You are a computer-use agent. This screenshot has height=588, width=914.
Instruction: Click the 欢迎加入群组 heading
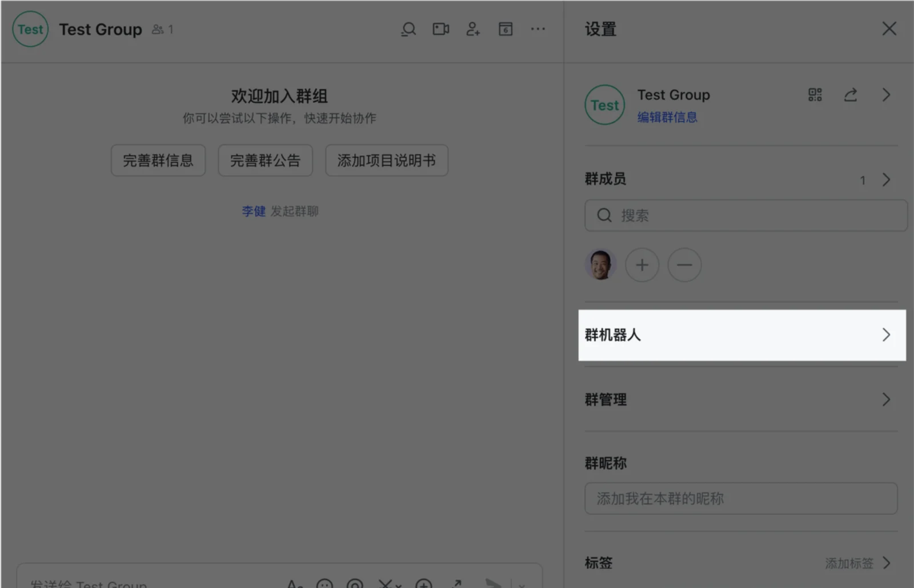point(279,96)
